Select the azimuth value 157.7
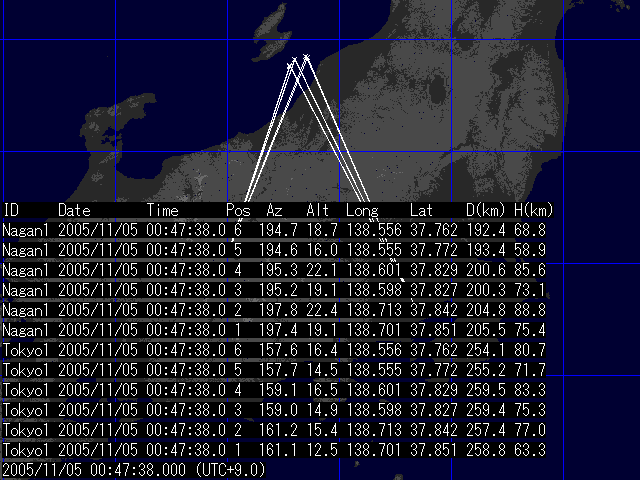The height and width of the screenshot is (480, 640). 278,370
